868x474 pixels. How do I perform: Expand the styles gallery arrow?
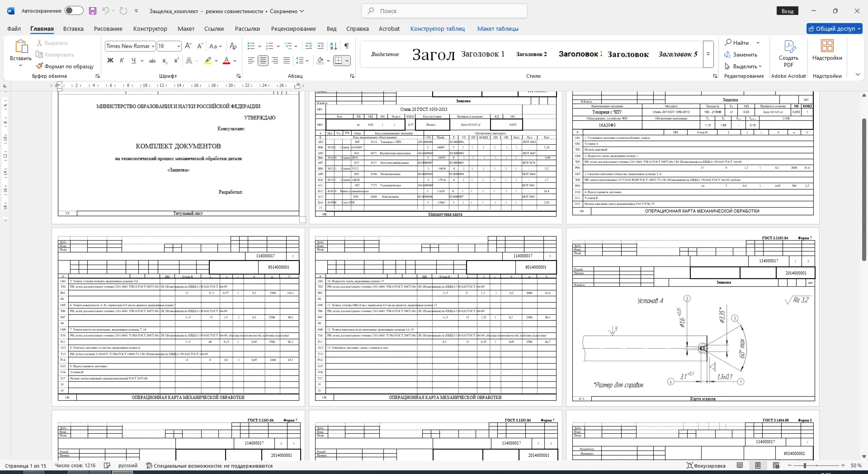click(708, 54)
